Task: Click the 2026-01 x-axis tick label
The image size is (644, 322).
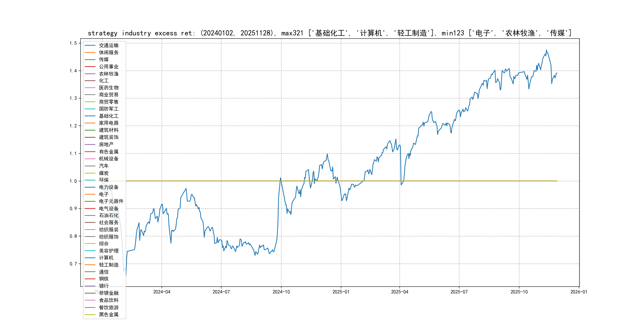Action: click(x=578, y=292)
